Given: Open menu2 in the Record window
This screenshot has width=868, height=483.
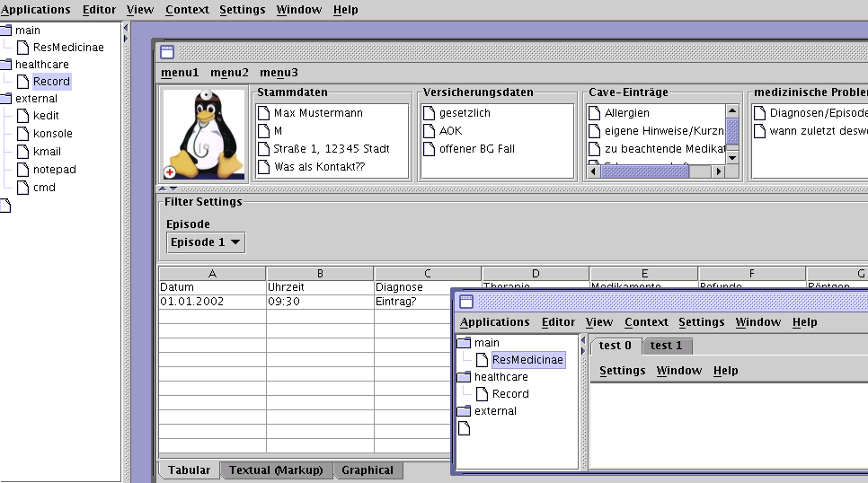Looking at the screenshot, I should coord(229,73).
